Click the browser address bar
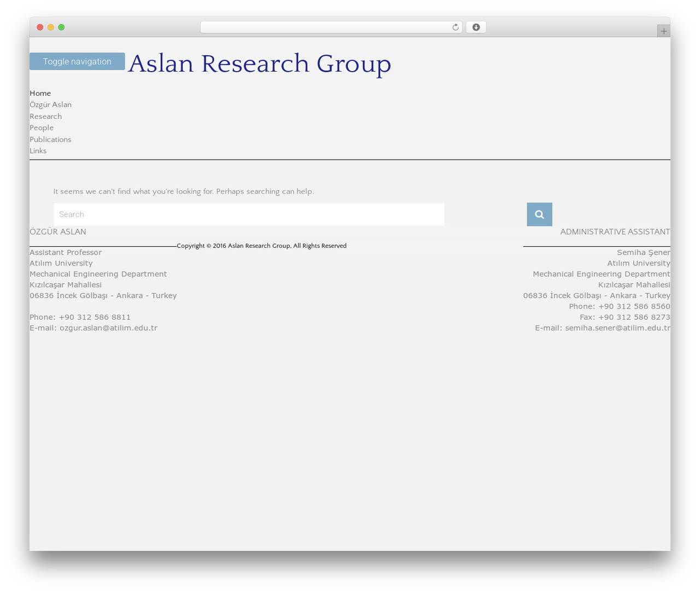 [331, 27]
